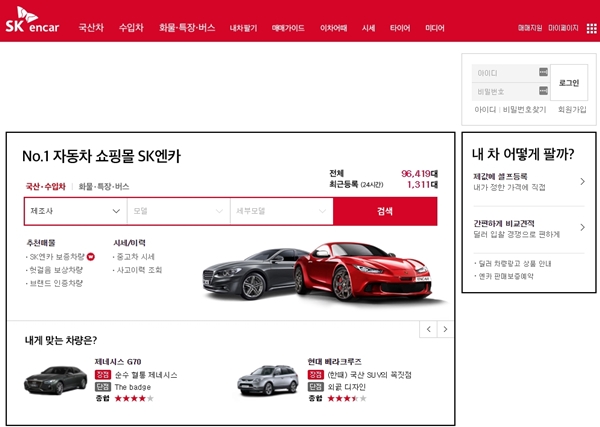The height and width of the screenshot is (427, 600).
Task: Click the star rating of 제네시스 G70
Action: tap(134, 399)
